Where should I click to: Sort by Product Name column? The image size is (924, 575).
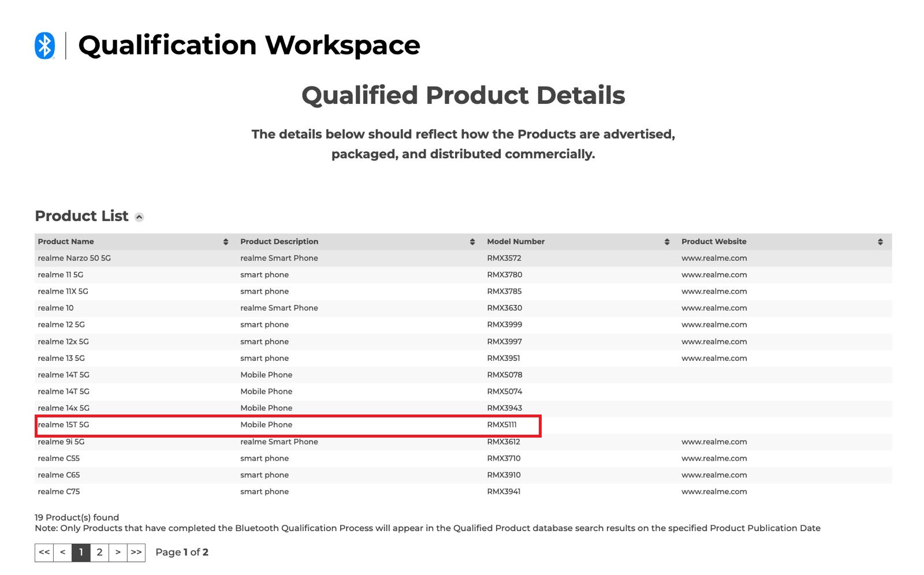(225, 242)
